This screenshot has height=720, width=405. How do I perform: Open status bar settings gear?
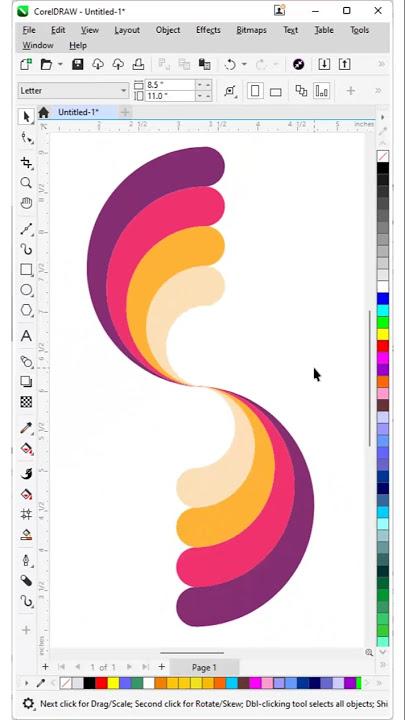[28, 703]
